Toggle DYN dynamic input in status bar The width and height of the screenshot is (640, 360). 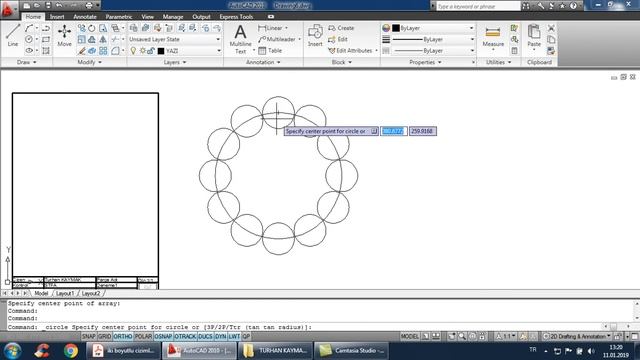(x=220, y=337)
